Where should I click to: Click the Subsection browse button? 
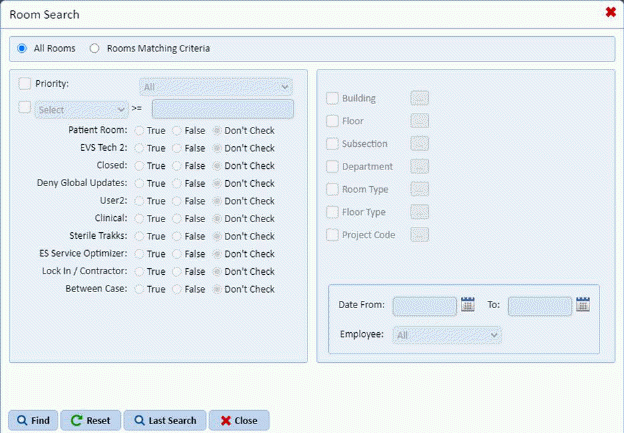[420, 144]
